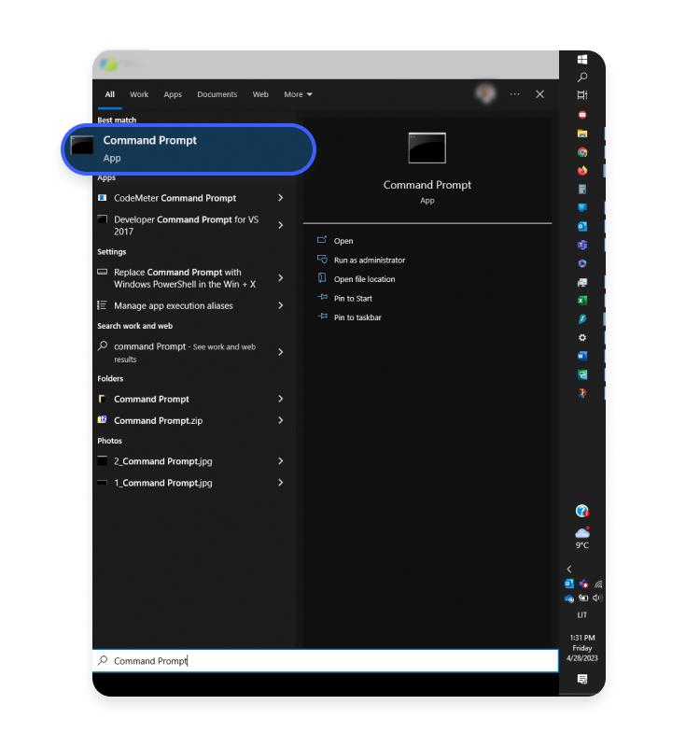Open Settings gear from the taskbar

coord(581,337)
